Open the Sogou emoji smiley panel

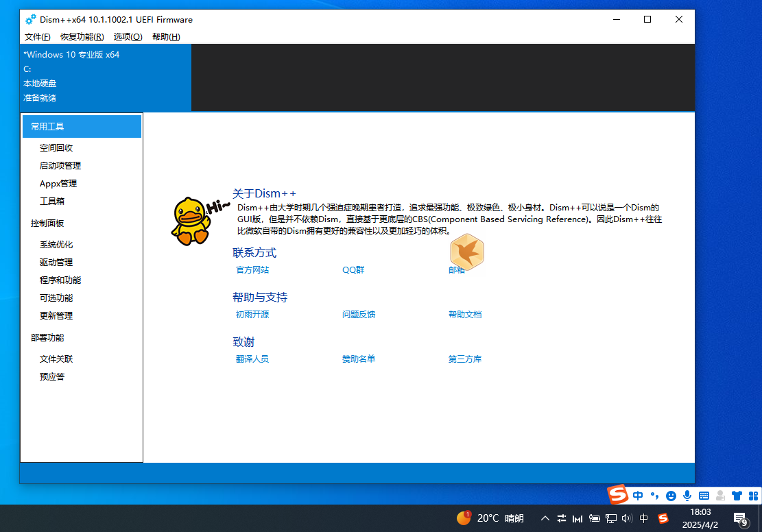(671, 496)
